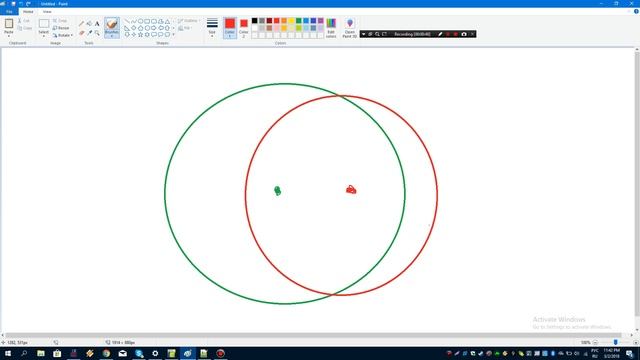
Task: Select the Pencil tool
Action: coord(81,24)
